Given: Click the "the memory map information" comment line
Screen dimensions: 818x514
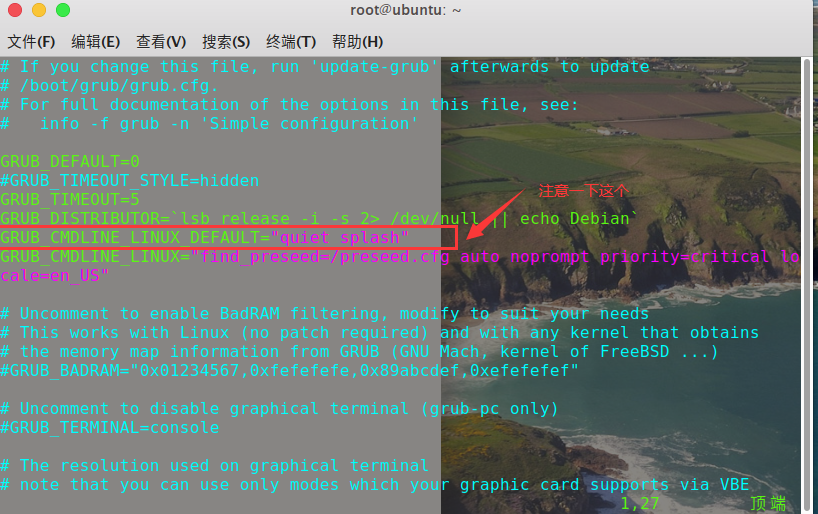Looking at the screenshot, I should [x=359, y=352].
